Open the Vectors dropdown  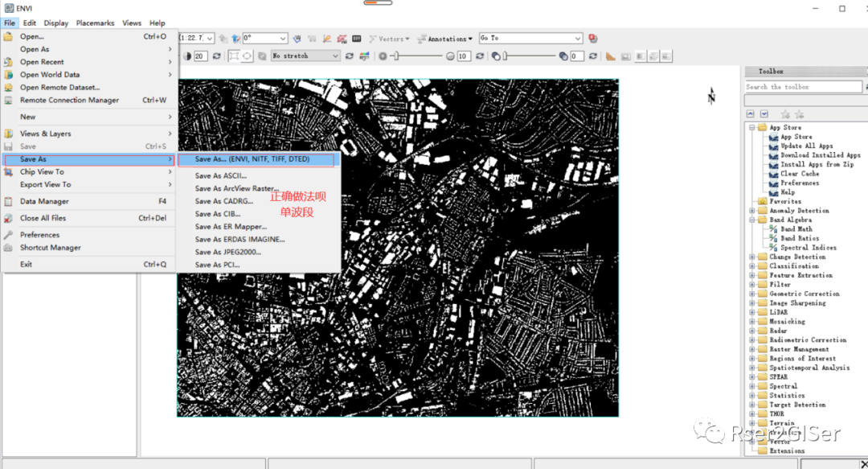click(389, 39)
